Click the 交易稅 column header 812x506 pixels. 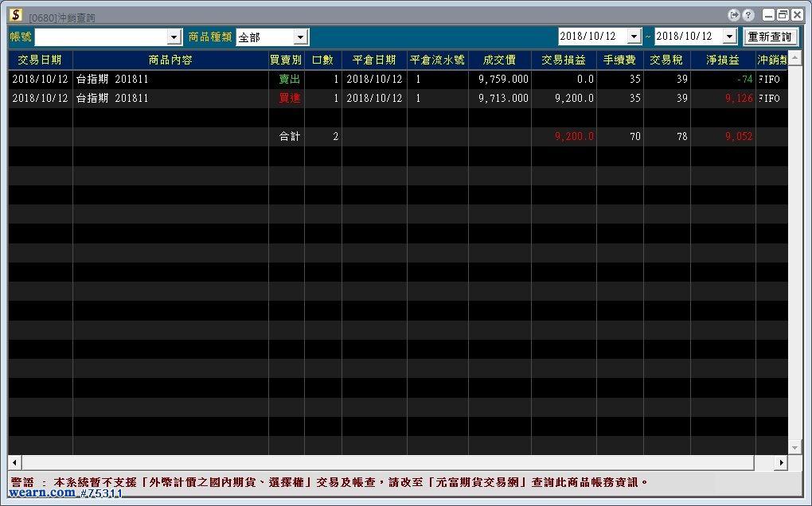(666, 60)
